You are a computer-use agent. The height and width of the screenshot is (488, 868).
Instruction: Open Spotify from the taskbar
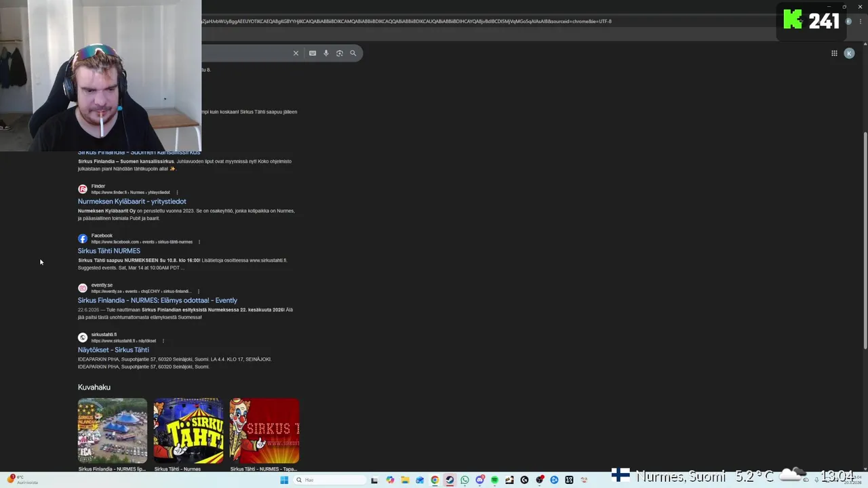coord(494,480)
